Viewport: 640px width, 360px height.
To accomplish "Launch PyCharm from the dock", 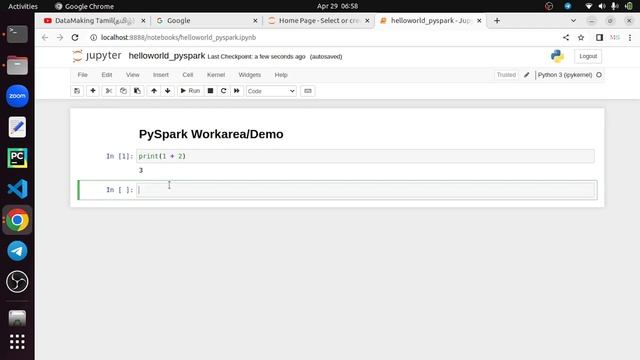I will point(17,158).
